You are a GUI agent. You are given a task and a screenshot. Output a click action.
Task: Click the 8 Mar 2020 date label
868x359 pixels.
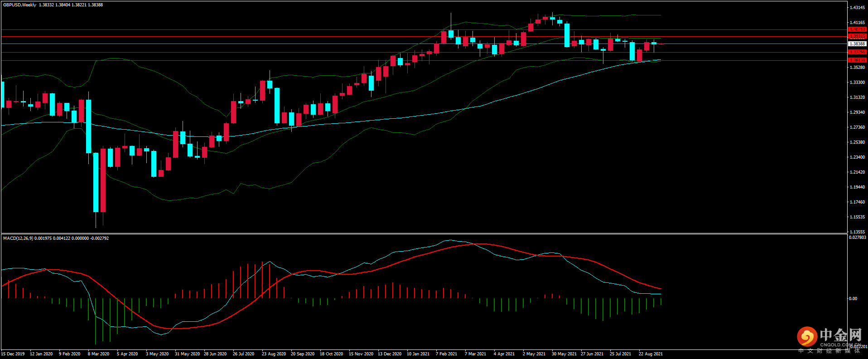click(x=99, y=354)
